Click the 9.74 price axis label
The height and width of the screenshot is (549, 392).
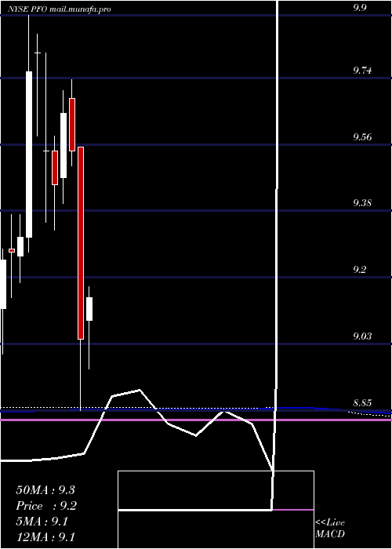click(x=362, y=71)
